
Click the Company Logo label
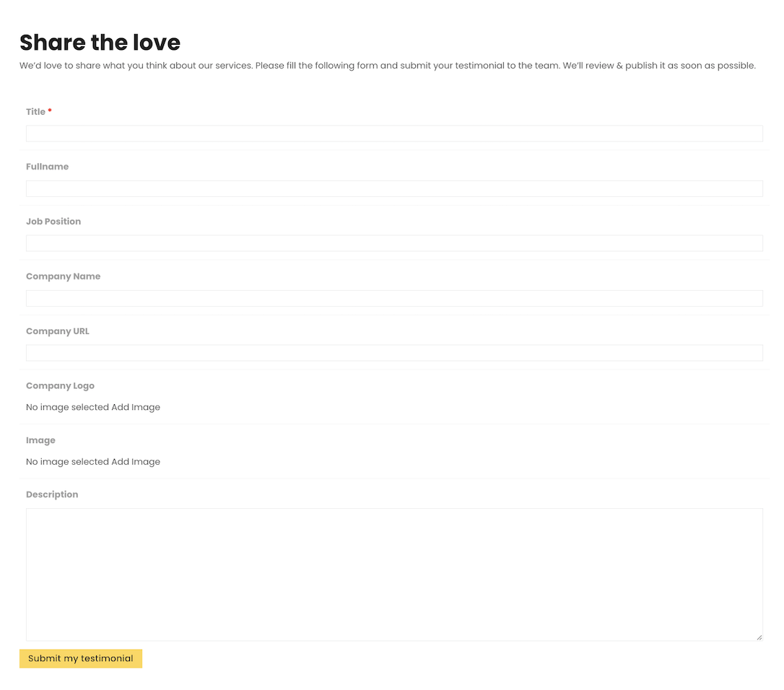pos(60,386)
